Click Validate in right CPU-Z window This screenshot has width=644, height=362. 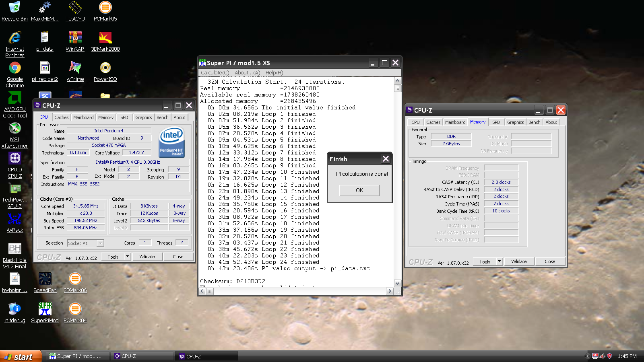(519, 261)
